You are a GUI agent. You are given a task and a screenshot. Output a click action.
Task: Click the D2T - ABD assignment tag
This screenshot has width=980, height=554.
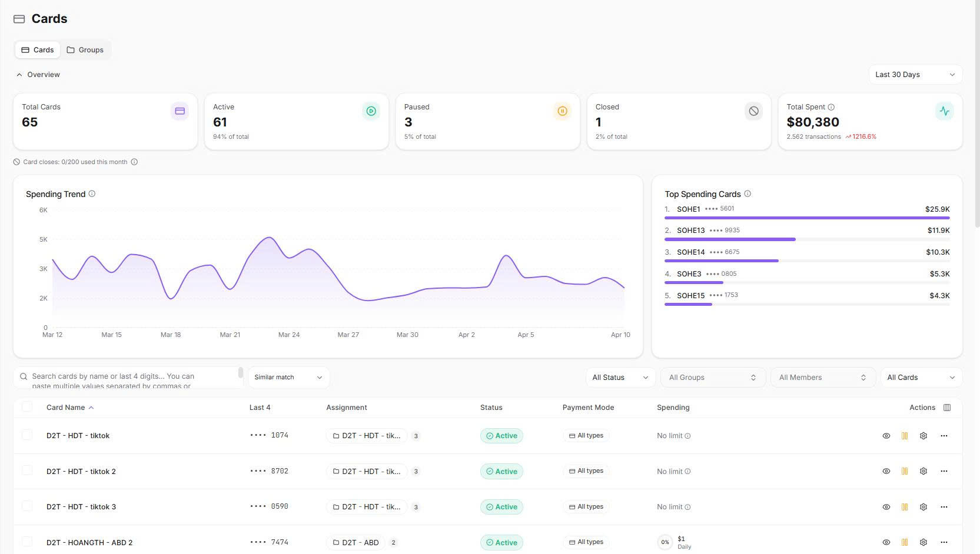[x=356, y=542]
